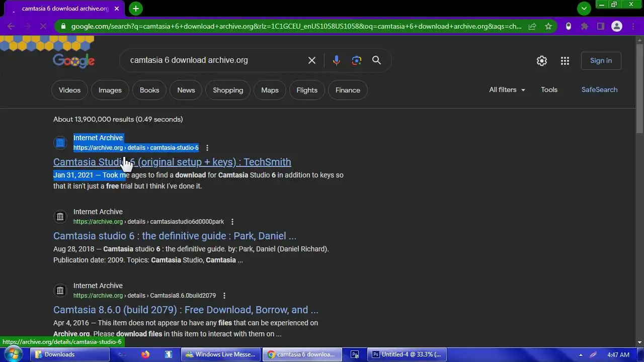Image resolution: width=644 pixels, height=362 pixels.
Task: Switch to Downloads window in taskbar
Action: point(70,354)
